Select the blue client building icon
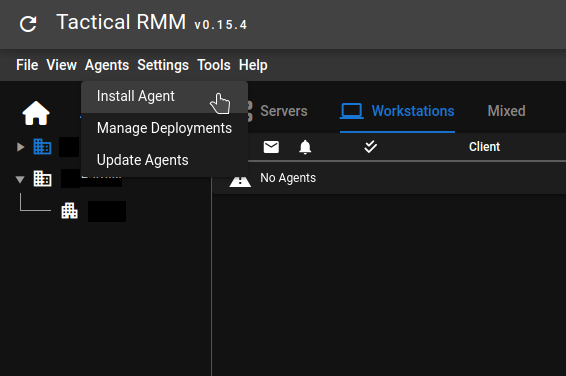566x376 pixels. (x=42, y=147)
